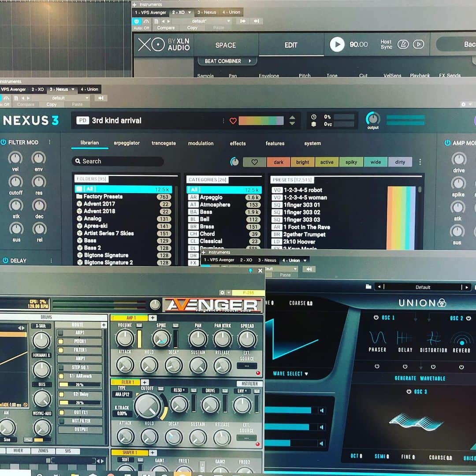Adjust Nexus filter cutoff knob

point(15,181)
